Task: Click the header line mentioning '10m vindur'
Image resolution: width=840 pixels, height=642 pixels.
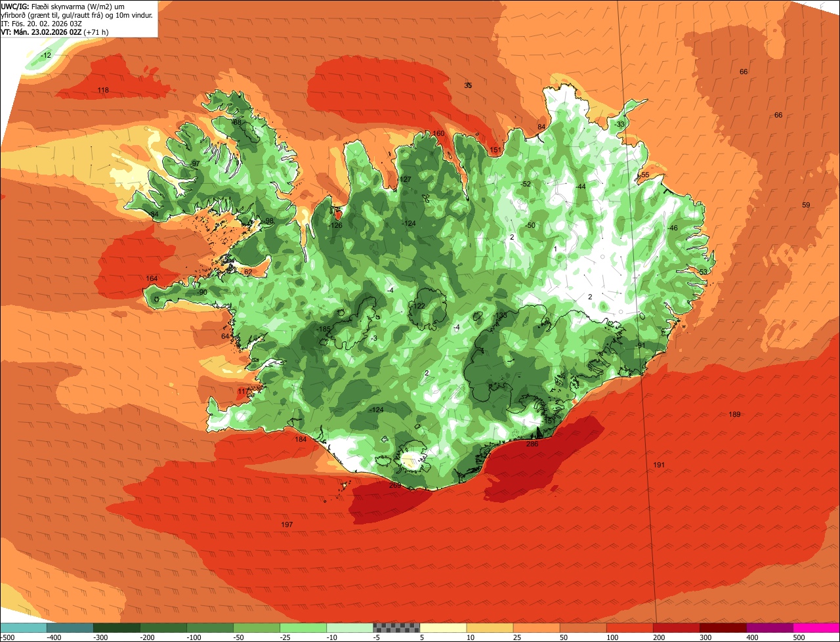Action: pos(77,14)
